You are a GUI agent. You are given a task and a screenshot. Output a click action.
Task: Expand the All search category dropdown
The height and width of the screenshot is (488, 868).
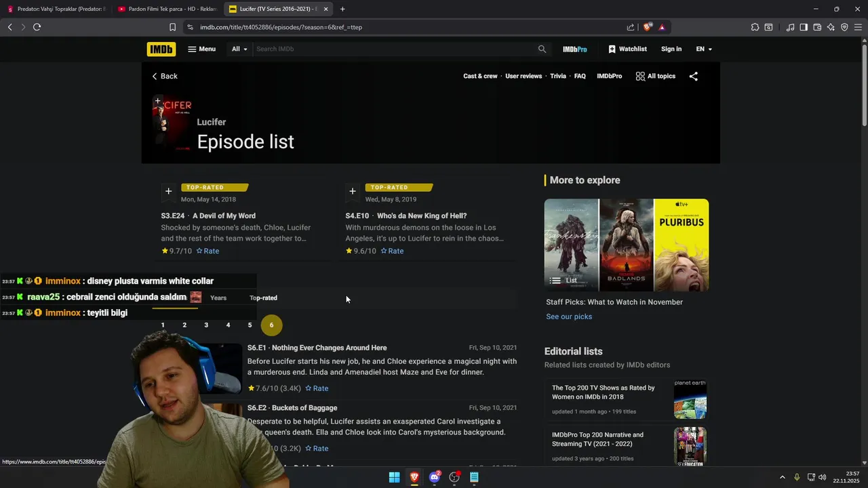pos(239,49)
